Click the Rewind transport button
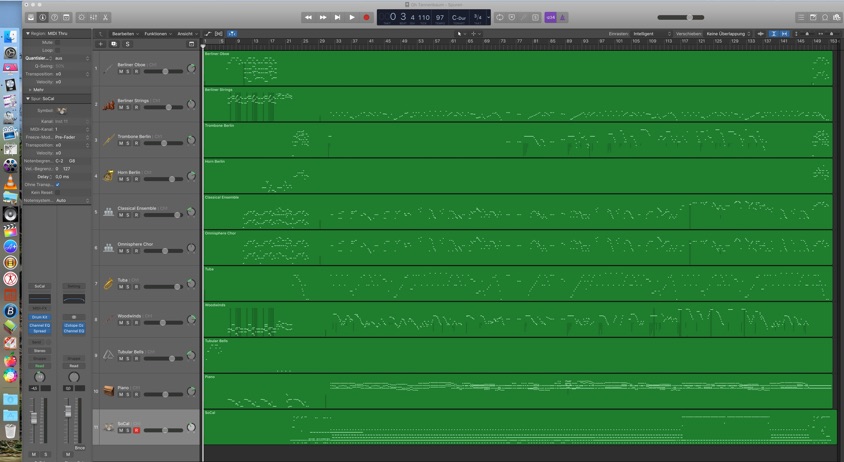Screen dimensions: 844x462 click(308, 17)
